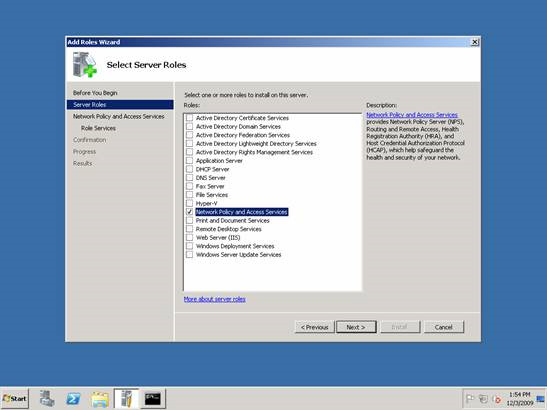
Task: Close the Add Roles Wizard window
Action: point(474,42)
